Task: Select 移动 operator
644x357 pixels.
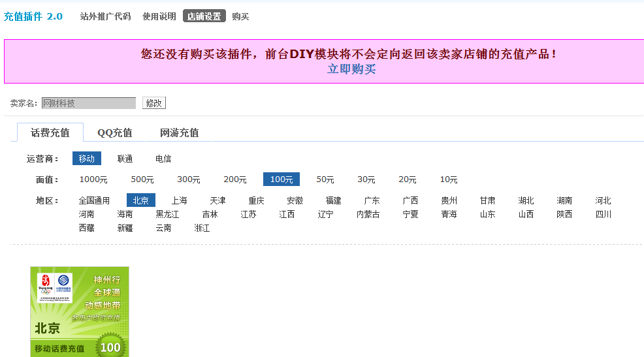Action: click(x=87, y=159)
